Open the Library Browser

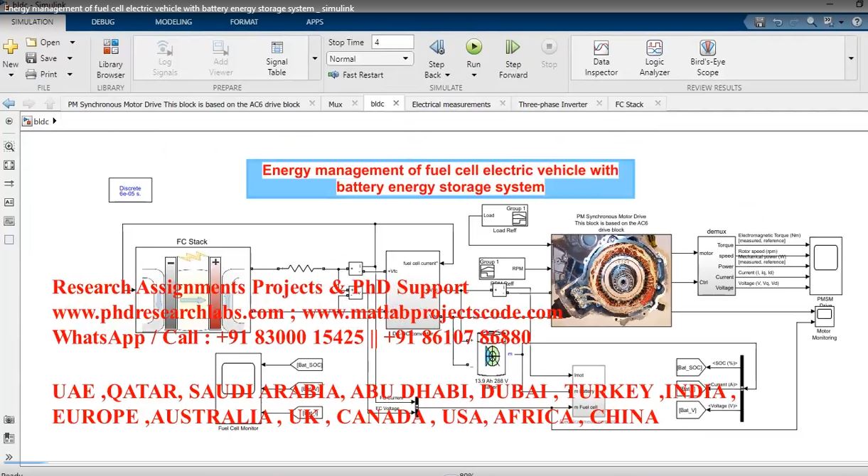pyautogui.click(x=111, y=58)
